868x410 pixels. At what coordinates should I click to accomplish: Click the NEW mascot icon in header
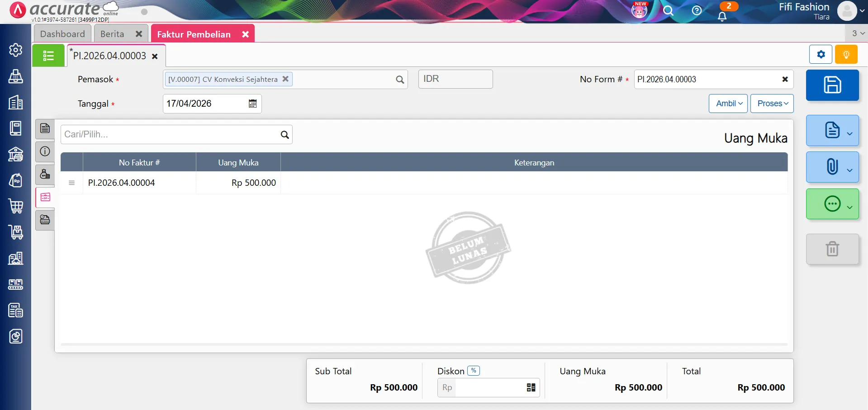click(x=639, y=10)
